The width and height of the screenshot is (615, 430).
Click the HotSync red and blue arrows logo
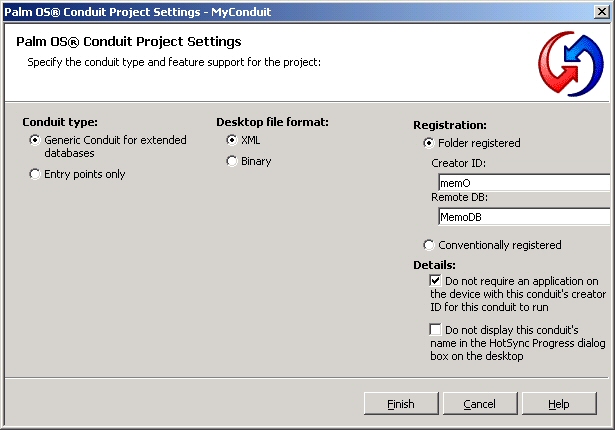[571, 64]
